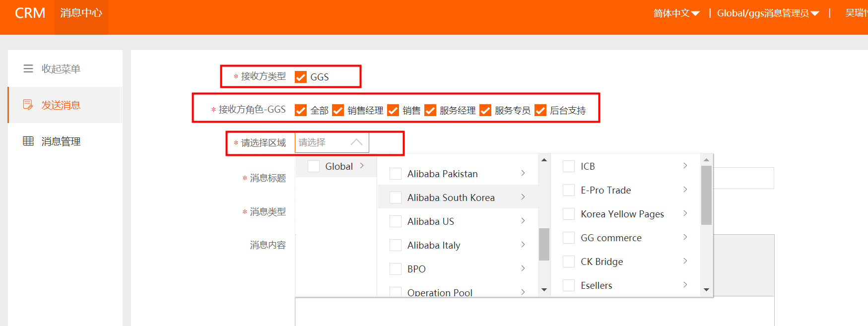Check the ICB checkbox

tap(569, 166)
